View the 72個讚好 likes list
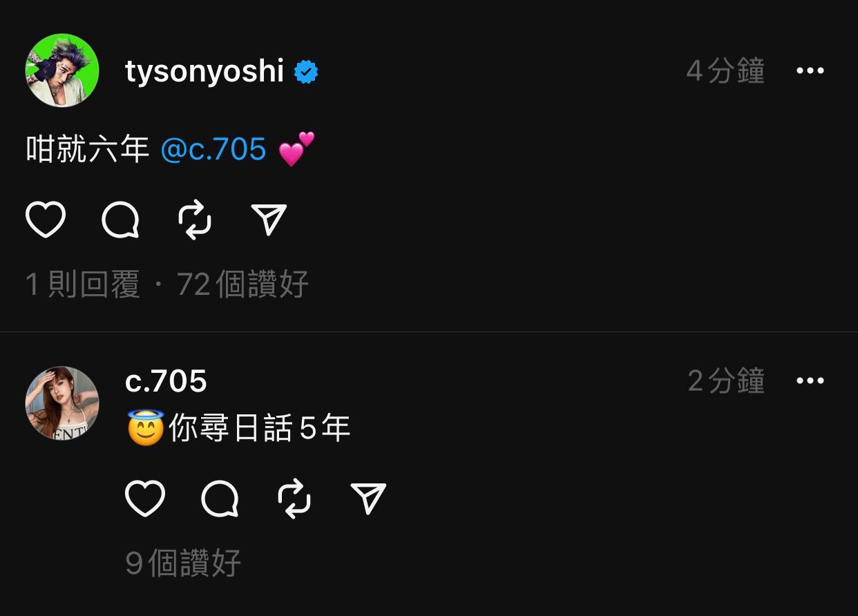The image size is (858, 616). [x=242, y=285]
